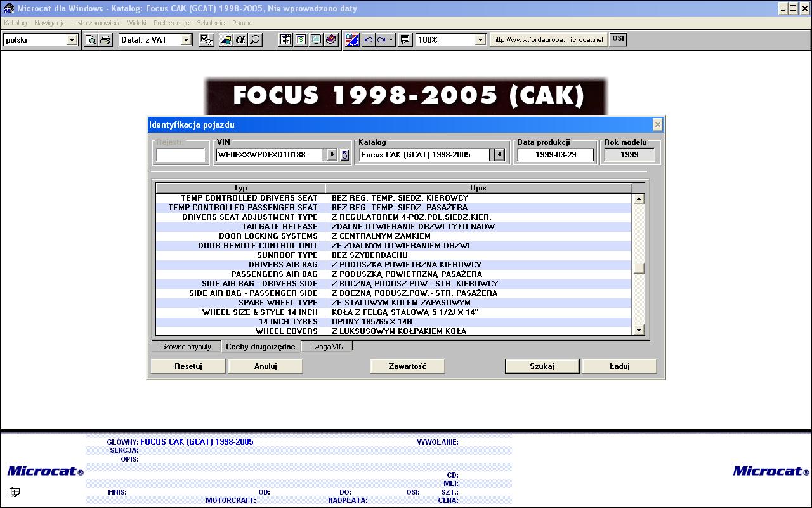Click the alpha search icon
Screen dimensions: 812x508
tap(240, 39)
